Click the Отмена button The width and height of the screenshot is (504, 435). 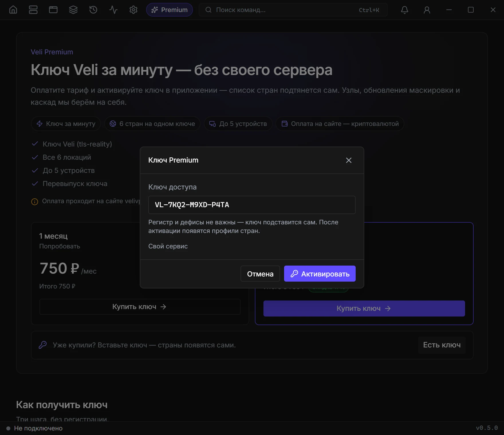point(260,274)
